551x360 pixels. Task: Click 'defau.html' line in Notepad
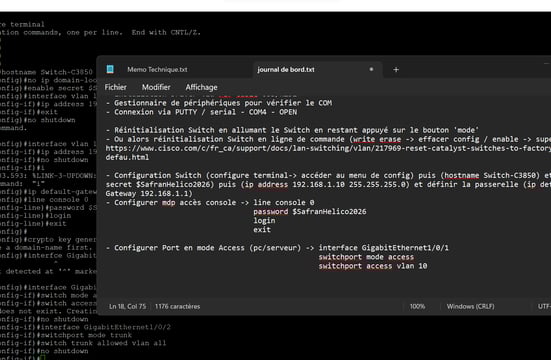[127, 157]
